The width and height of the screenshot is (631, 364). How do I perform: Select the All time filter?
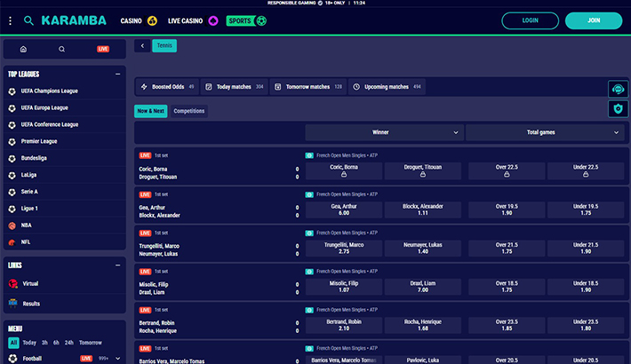tap(13, 343)
